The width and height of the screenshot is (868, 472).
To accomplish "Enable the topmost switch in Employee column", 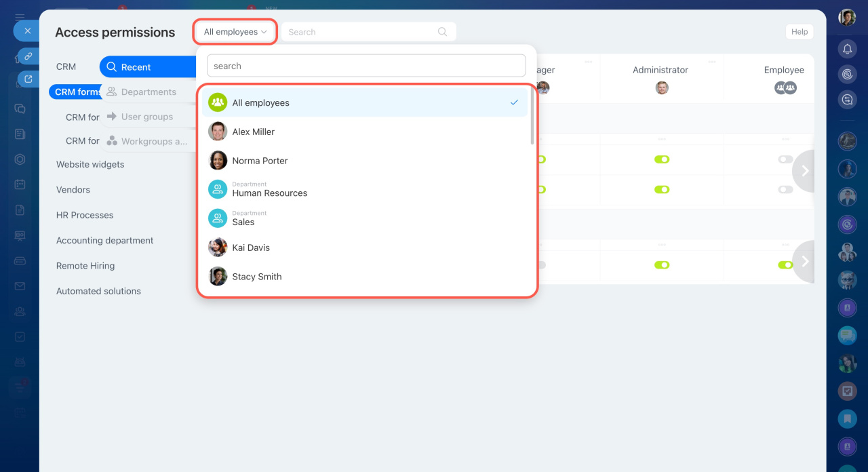I will click(x=785, y=159).
